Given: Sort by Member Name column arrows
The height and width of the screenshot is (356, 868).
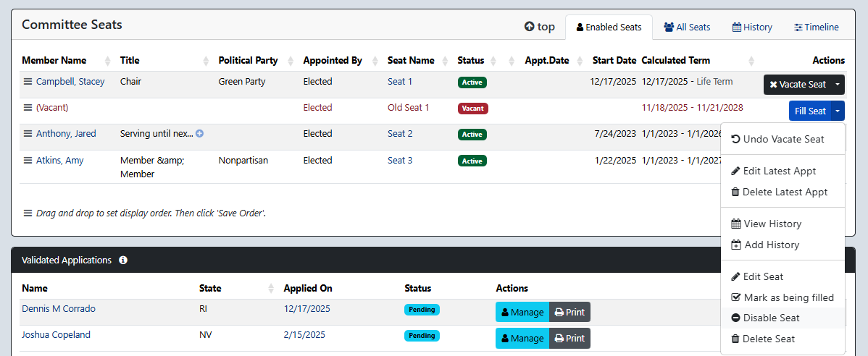Looking at the screenshot, I should click(x=108, y=61).
